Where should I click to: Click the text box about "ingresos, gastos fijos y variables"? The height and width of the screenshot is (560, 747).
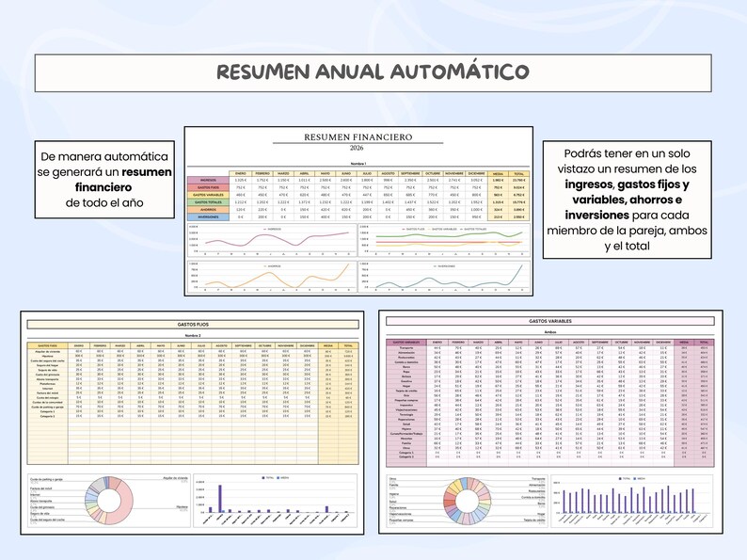[627, 200]
